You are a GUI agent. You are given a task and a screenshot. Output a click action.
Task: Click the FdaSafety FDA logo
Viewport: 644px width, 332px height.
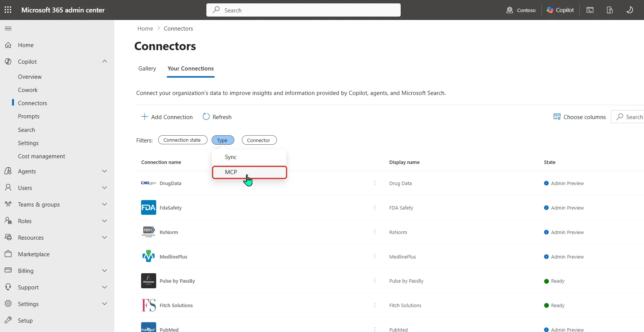(148, 208)
